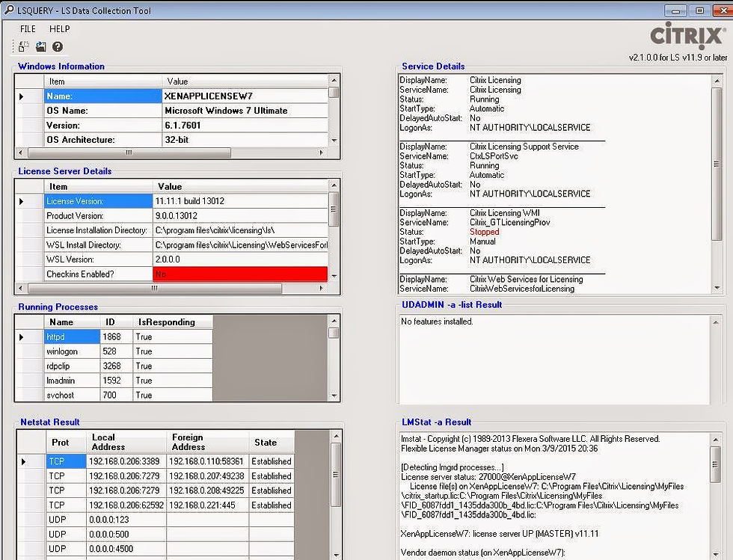
Task: Open the FILE menu
Action: coord(28,29)
